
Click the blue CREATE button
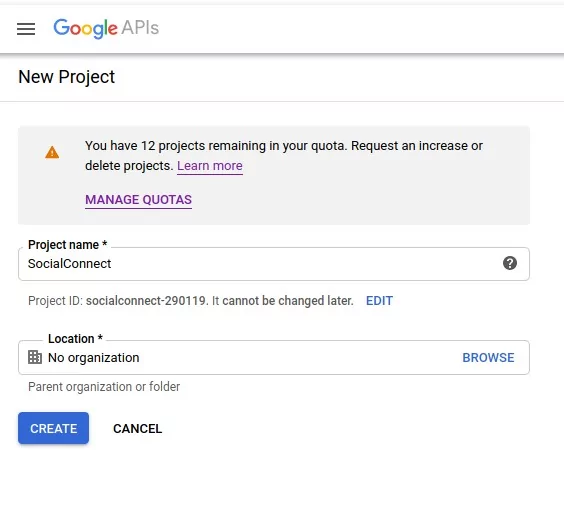coord(54,428)
